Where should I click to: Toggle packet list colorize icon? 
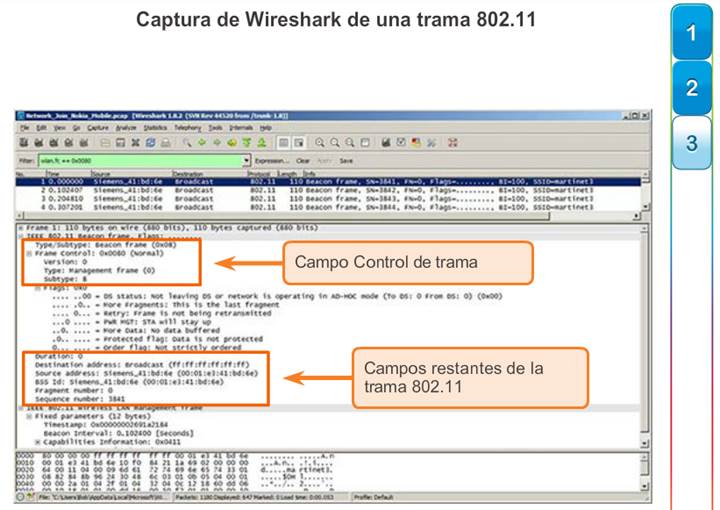pyautogui.click(x=284, y=143)
